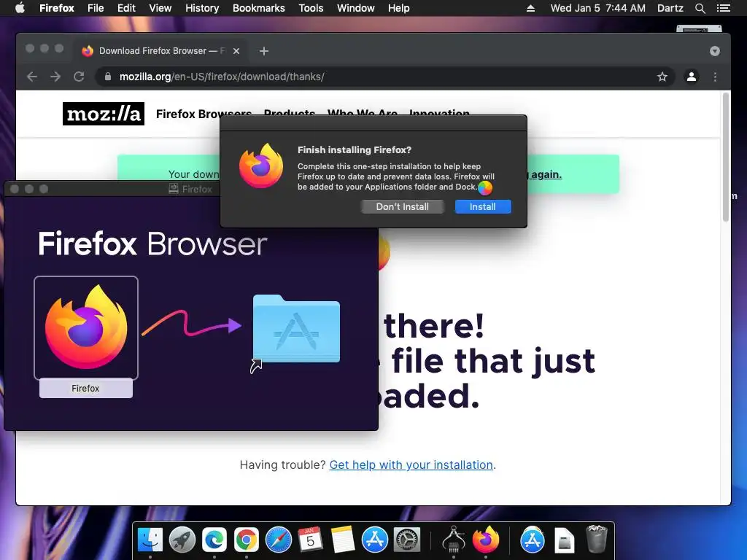747x560 pixels.
Task: Open Finder from the Dock
Action: click(150, 540)
